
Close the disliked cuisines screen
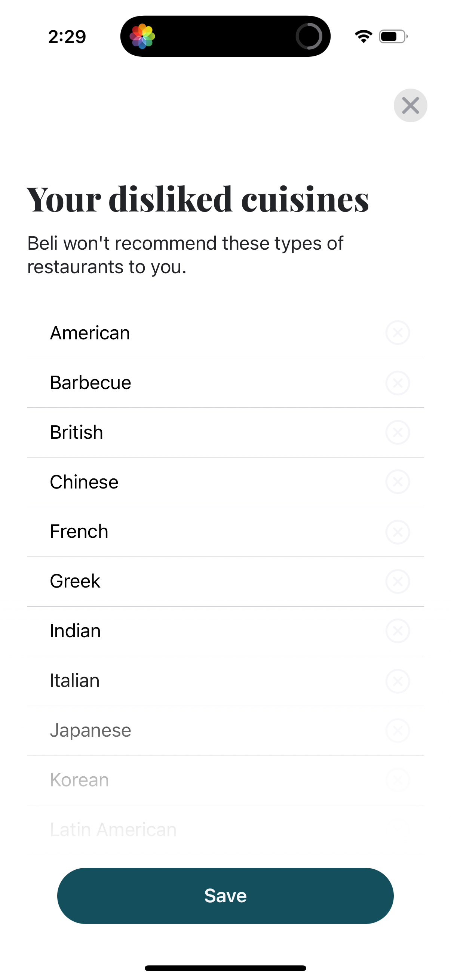click(410, 105)
